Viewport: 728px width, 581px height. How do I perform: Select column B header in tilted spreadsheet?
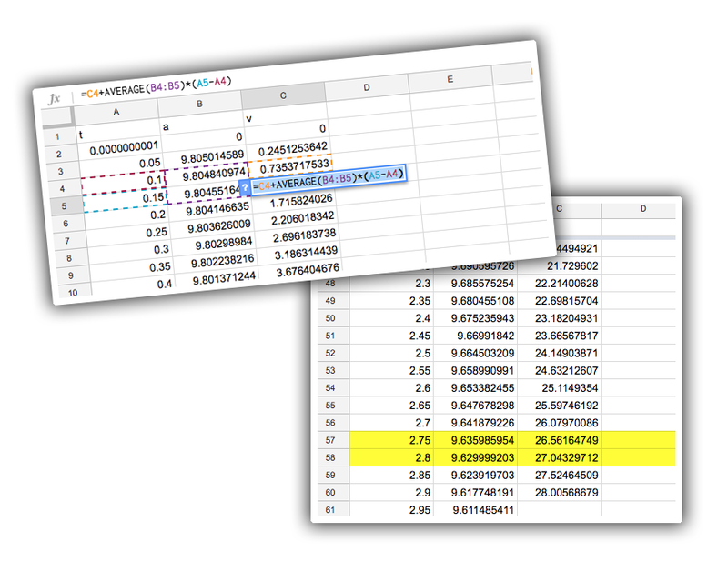pos(199,104)
